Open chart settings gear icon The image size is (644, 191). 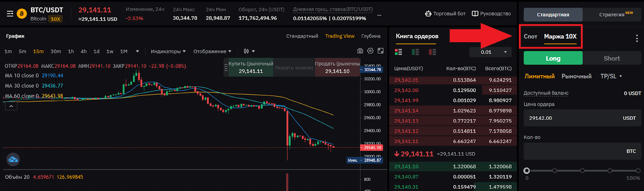click(x=370, y=51)
